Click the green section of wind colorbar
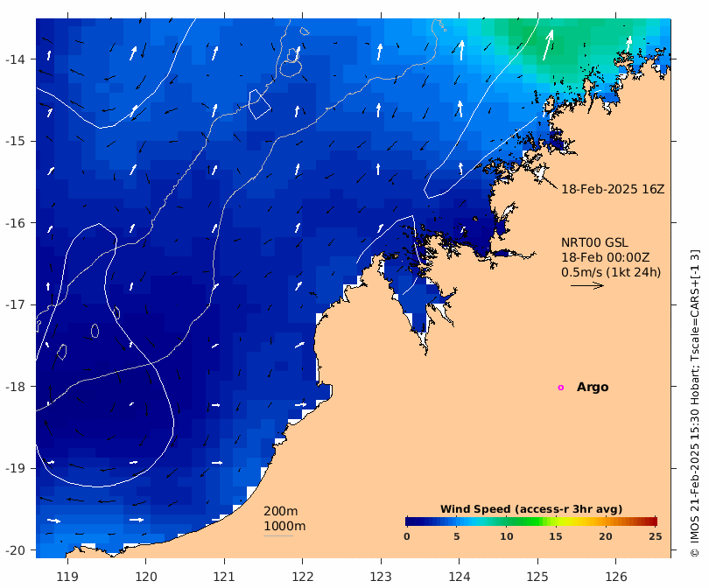This screenshot has height=588, width=709. coord(526,521)
